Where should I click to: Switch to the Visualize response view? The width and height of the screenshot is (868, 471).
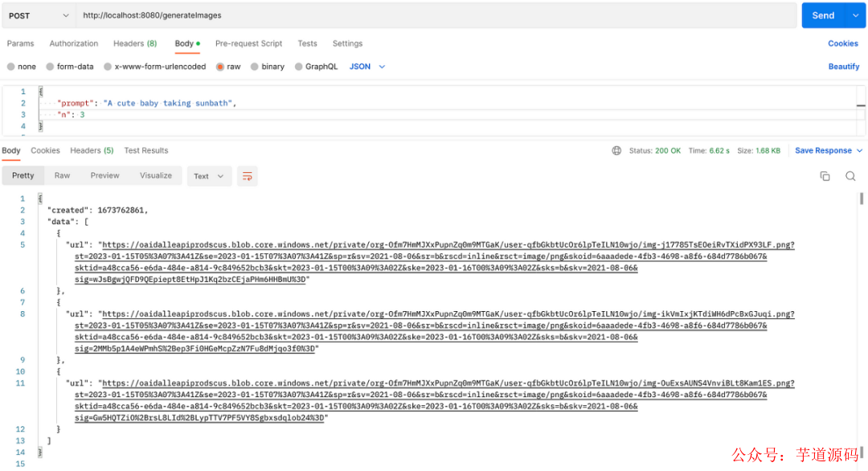pyautogui.click(x=156, y=175)
